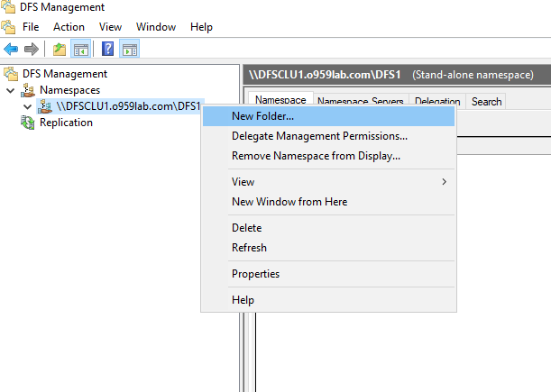Open the Action menu

[x=69, y=27]
